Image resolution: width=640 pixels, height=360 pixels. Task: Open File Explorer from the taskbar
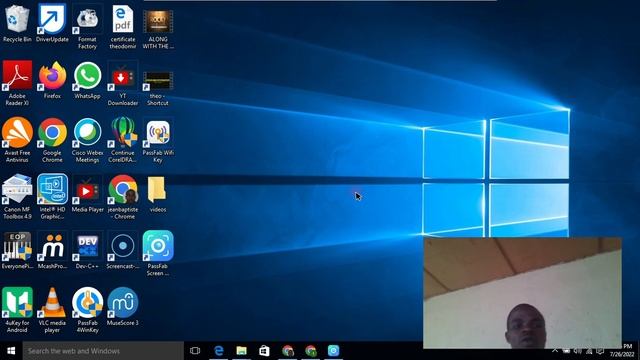242,351
